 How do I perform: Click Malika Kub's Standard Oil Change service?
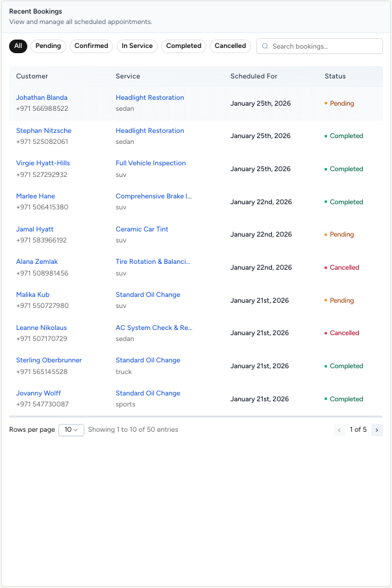pos(147,294)
